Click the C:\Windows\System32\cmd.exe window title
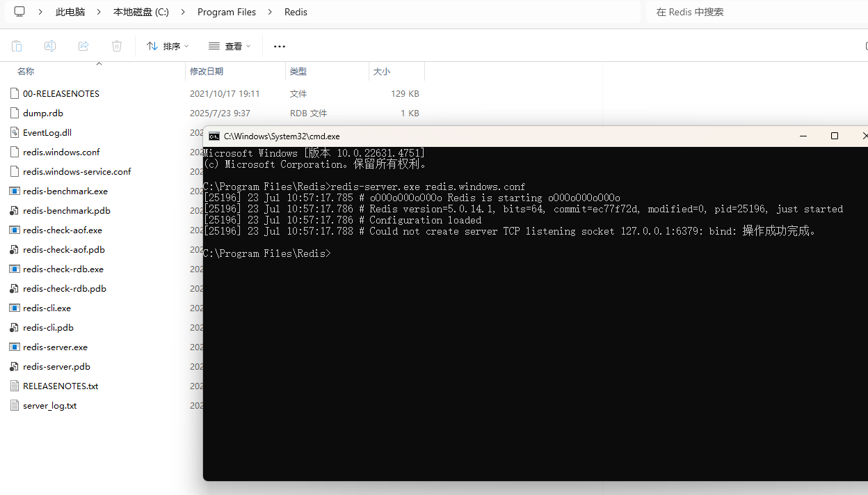This screenshot has width=868, height=495. tap(282, 136)
